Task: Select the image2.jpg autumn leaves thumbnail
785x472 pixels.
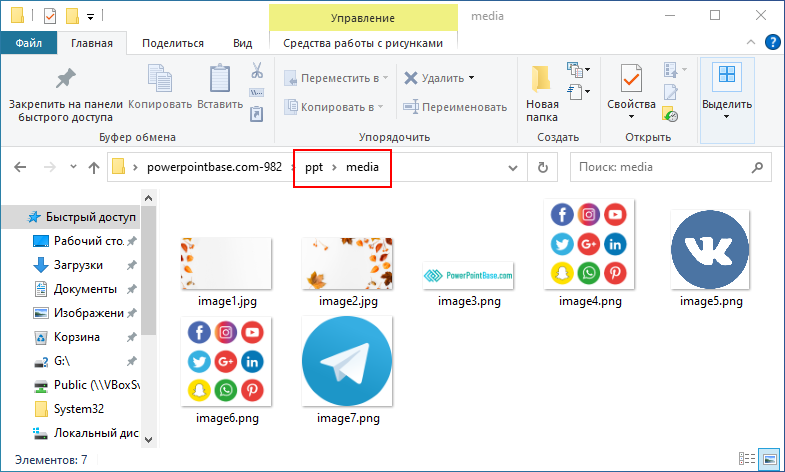Action: [347, 264]
